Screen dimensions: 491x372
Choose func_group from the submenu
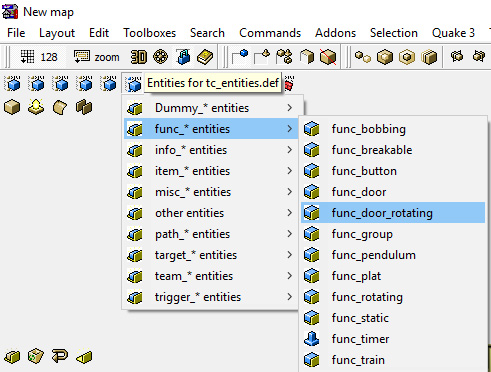[393, 234]
